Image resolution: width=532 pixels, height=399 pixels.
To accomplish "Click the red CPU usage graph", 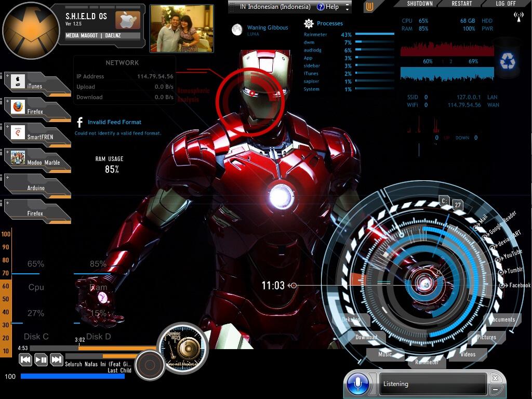I will pyautogui.click(x=447, y=49).
